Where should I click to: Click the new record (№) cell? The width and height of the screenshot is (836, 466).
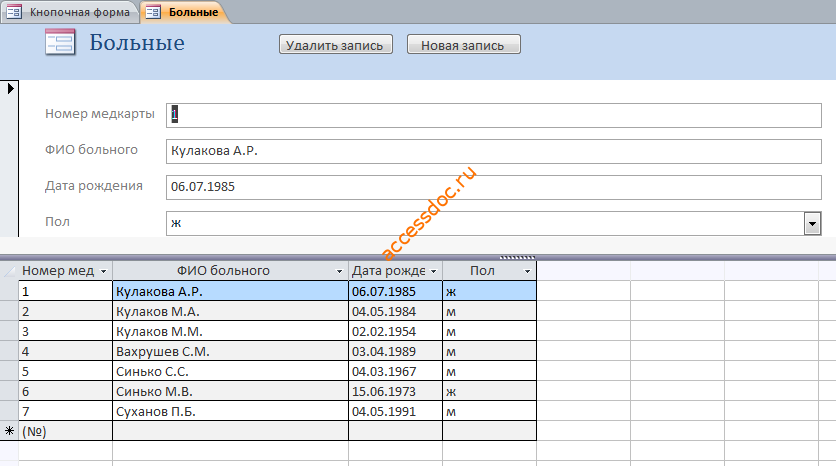pyautogui.click(x=66, y=431)
